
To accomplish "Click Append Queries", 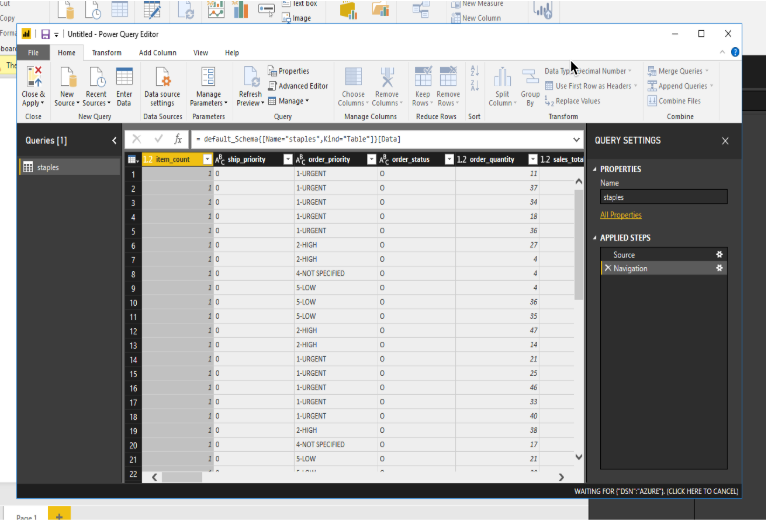I will 680,86.
